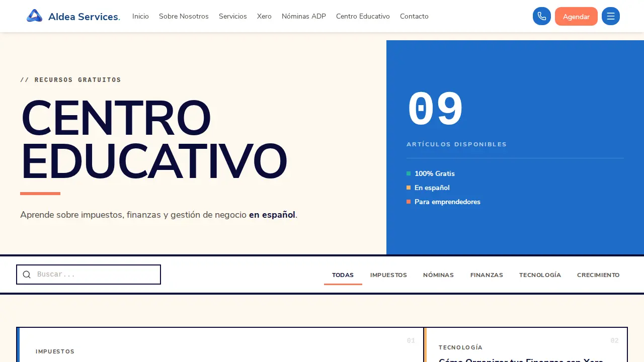Click the 'ARTÍCULOS DISPONIBLES' label
The height and width of the screenshot is (362, 644).
click(x=457, y=144)
